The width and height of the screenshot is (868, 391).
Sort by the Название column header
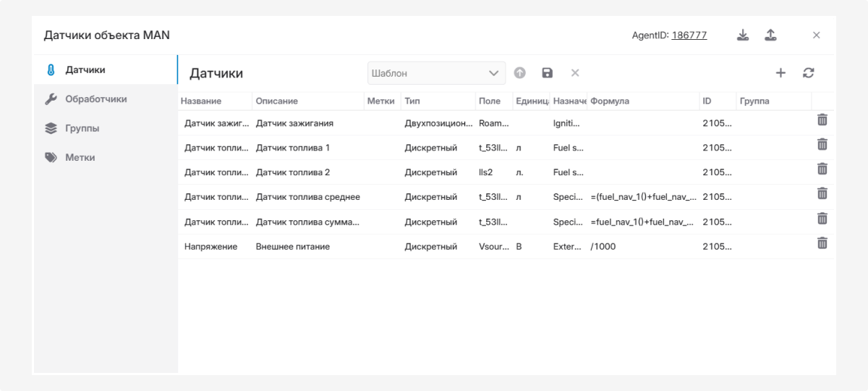pos(201,101)
